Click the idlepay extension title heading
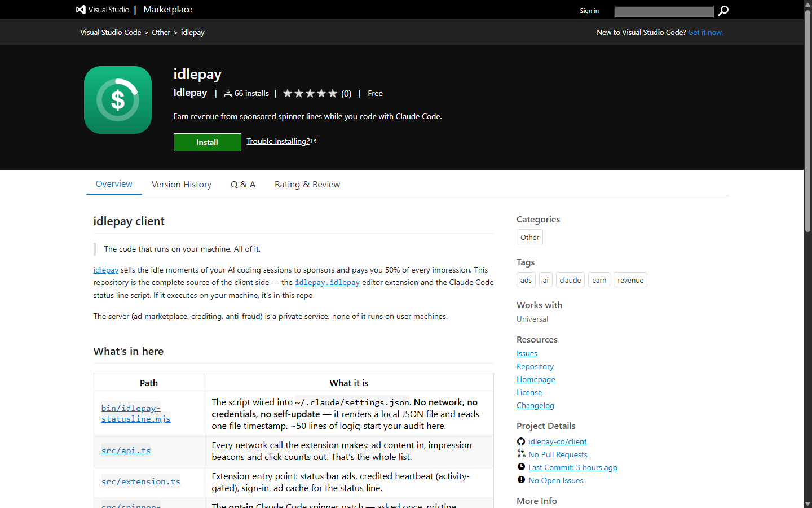The width and height of the screenshot is (812, 508). [197, 75]
